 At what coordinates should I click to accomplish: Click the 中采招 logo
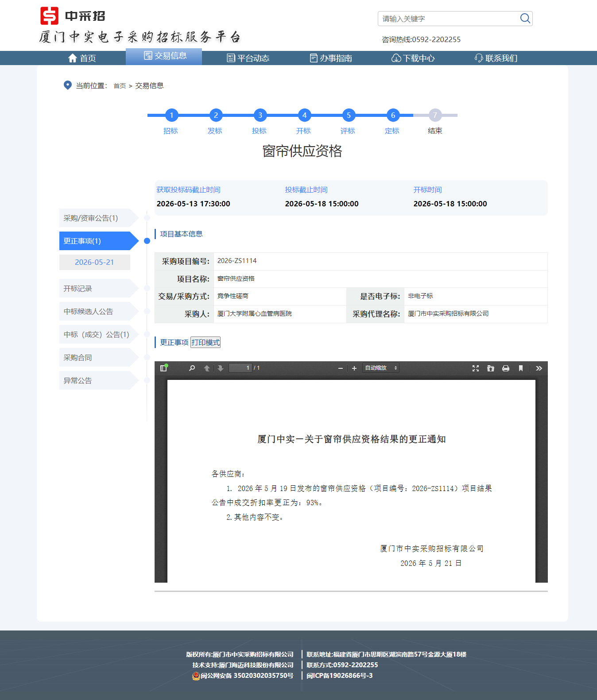[x=73, y=16]
